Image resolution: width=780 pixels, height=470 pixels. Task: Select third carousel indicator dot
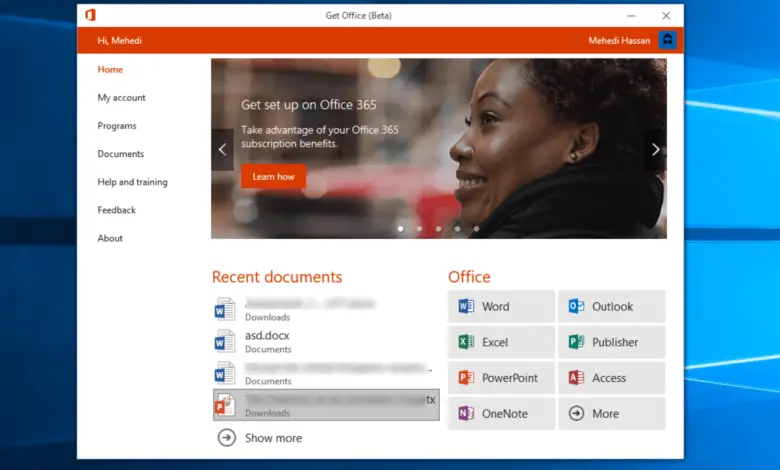(x=438, y=229)
